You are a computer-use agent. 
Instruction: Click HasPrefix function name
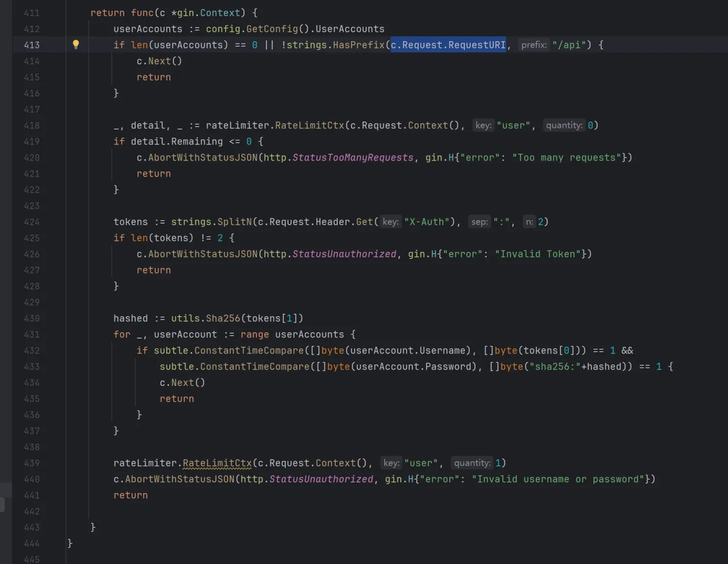click(359, 45)
